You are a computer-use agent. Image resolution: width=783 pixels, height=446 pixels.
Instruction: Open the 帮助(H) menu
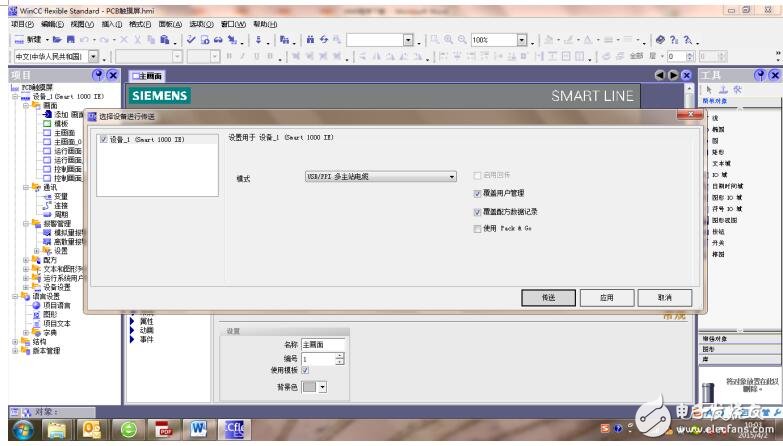265,24
